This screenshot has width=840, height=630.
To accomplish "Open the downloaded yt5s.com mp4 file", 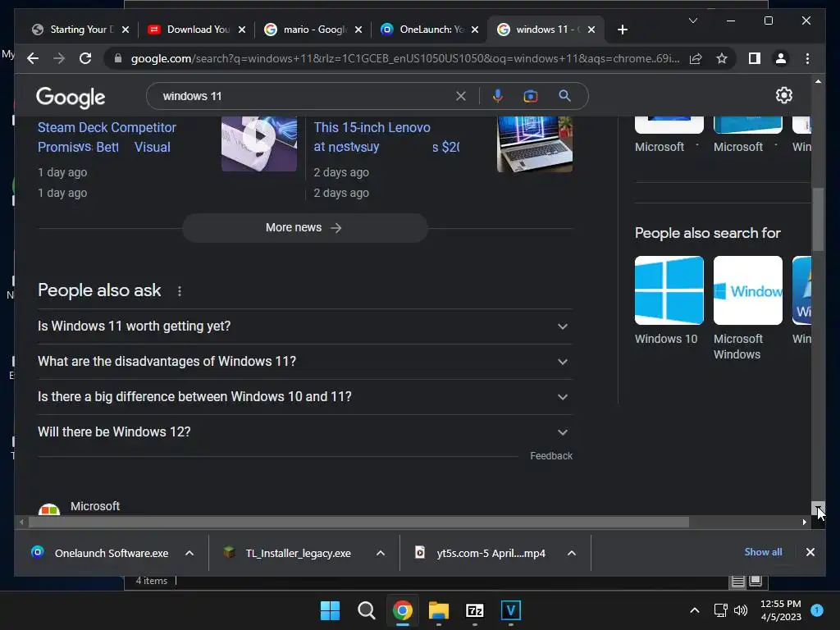I will coord(480,554).
